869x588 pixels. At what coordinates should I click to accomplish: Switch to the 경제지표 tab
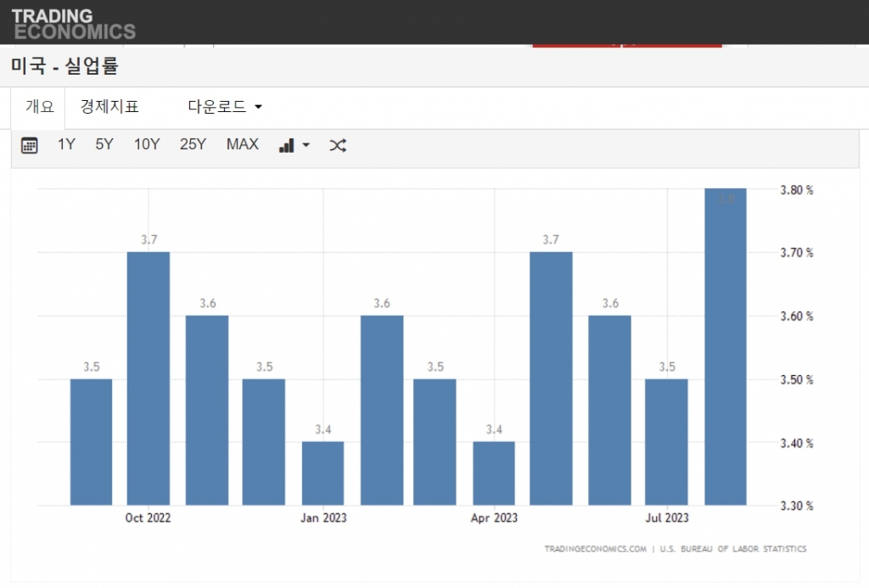[109, 107]
